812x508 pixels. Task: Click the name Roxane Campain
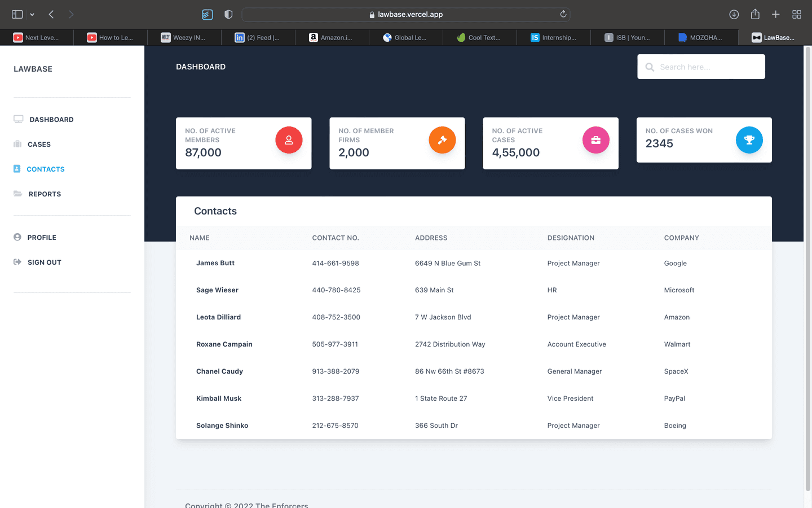tap(224, 344)
